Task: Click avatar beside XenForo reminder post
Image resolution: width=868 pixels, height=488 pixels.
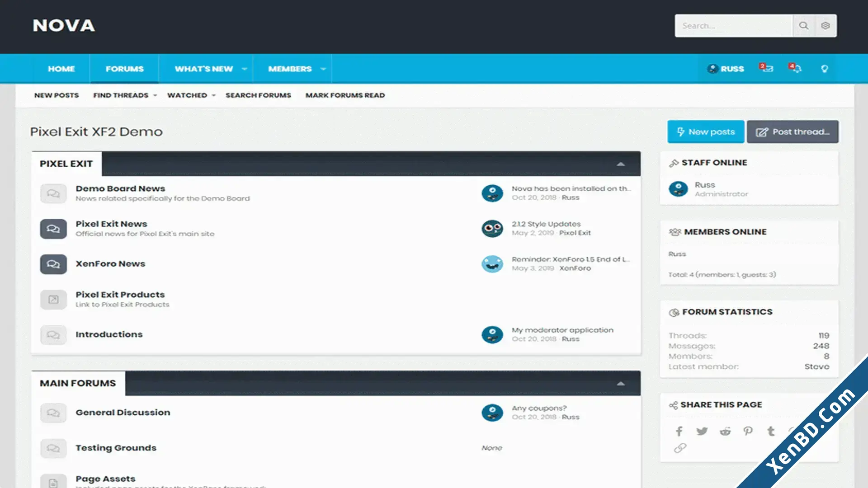Action: tap(492, 264)
